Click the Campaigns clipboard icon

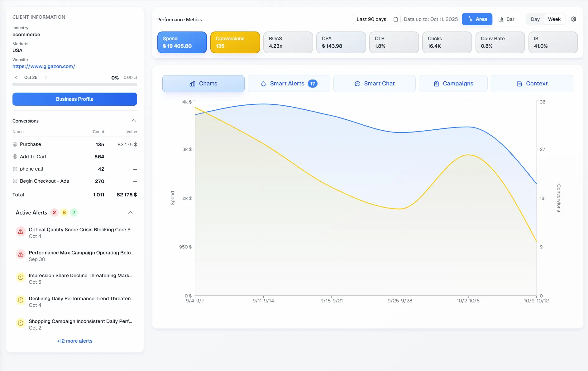click(436, 84)
